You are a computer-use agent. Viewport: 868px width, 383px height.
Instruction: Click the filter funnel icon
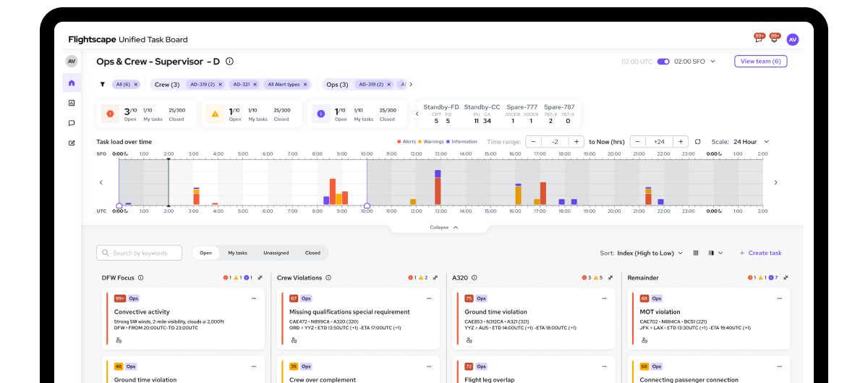(x=102, y=84)
